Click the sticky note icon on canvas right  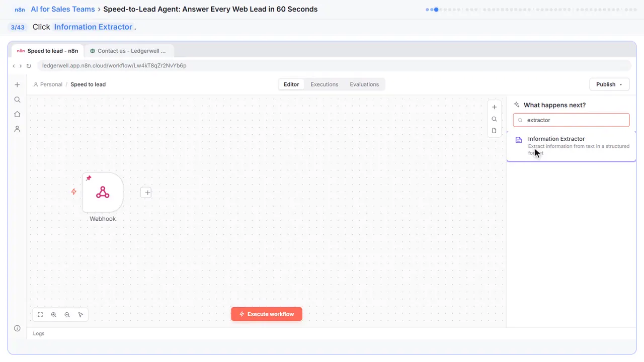(494, 131)
